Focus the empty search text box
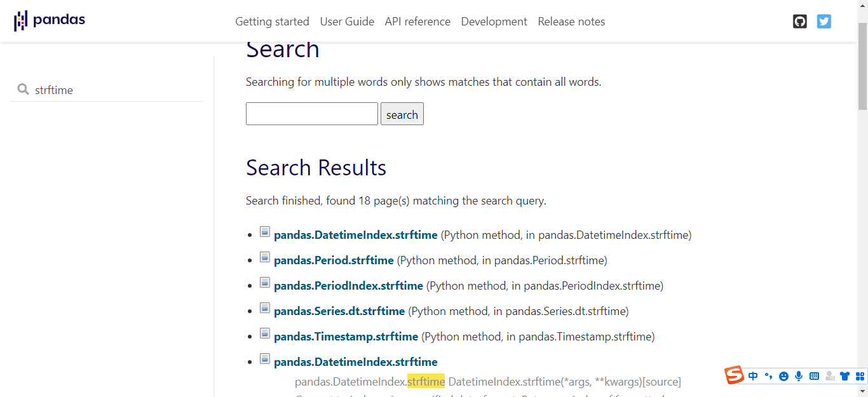This screenshot has width=868, height=397. (312, 114)
